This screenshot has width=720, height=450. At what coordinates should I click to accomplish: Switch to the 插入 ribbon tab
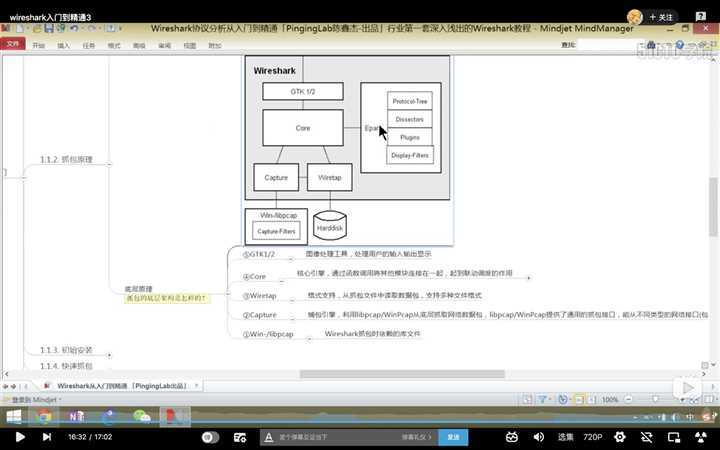(63, 45)
